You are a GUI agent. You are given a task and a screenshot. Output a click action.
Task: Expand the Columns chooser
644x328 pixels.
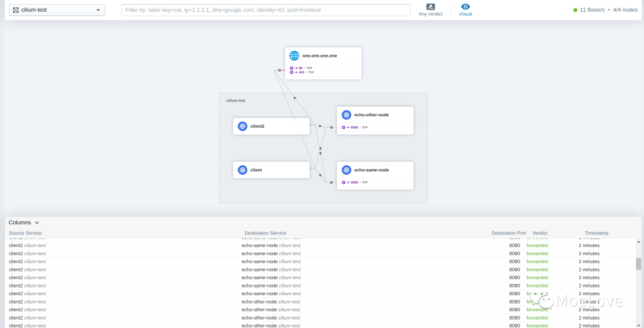[24, 222]
